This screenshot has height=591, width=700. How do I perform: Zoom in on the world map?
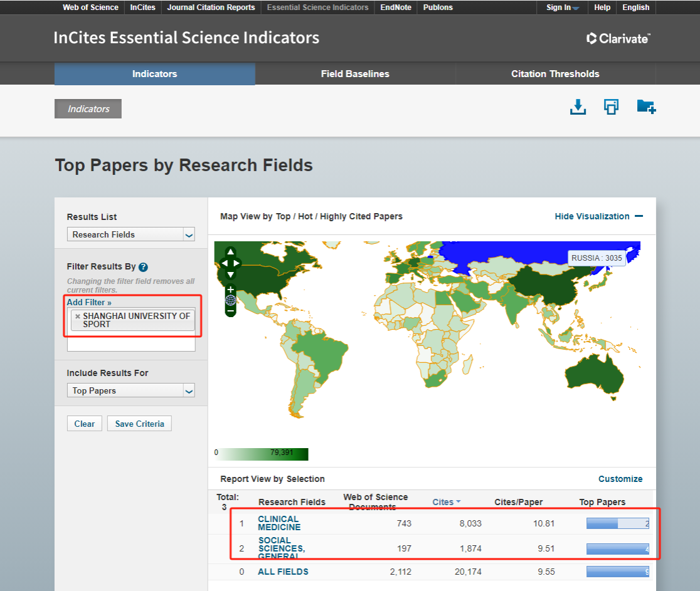click(x=230, y=290)
